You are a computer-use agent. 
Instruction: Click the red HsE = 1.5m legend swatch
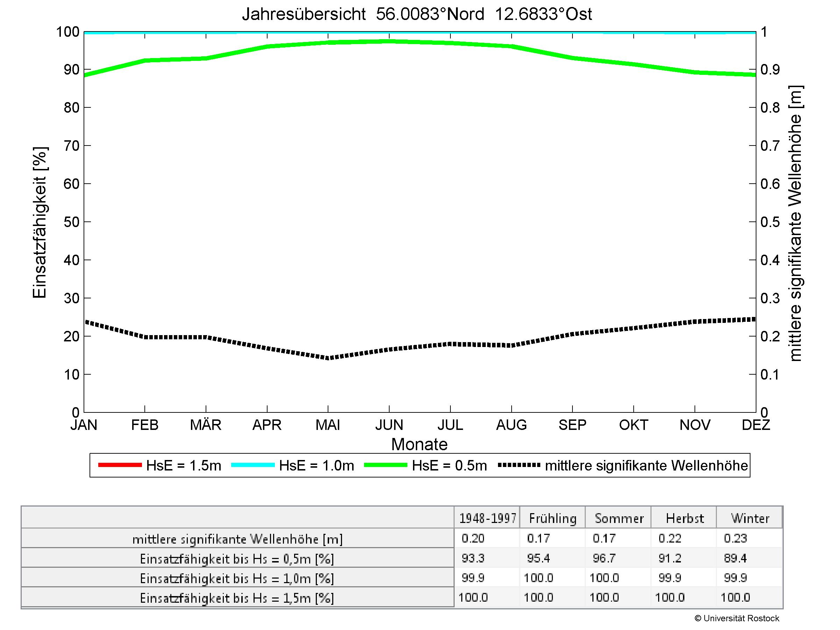point(120,465)
